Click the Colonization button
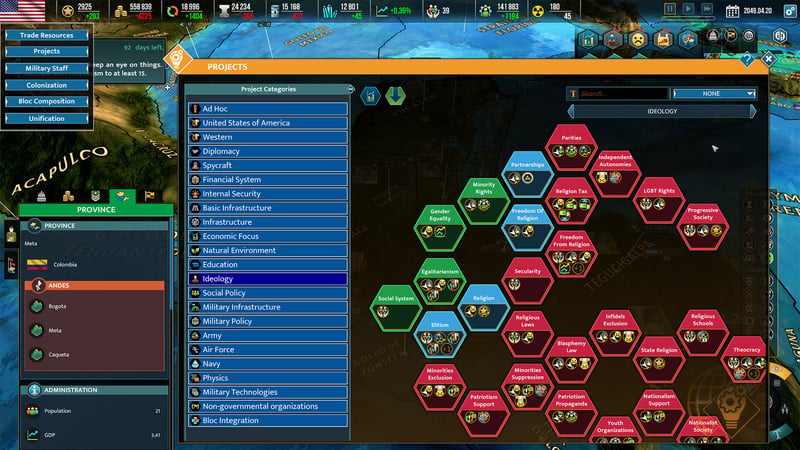Viewport: 800px width, 450px height. [x=46, y=85]
